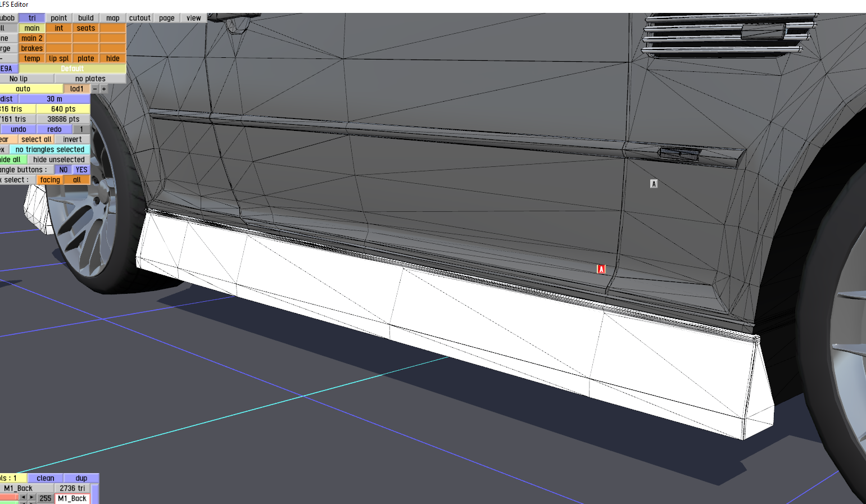Click the 2736 tri count
The width and height of the screenshot is (866, 504).
[x=72, y=488]
